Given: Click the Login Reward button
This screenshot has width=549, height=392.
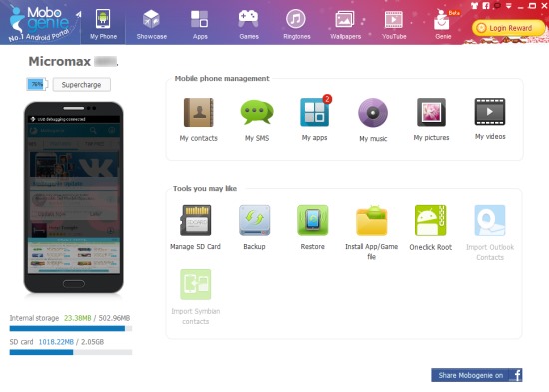Looking at the screenshot, I should [508, 28].
